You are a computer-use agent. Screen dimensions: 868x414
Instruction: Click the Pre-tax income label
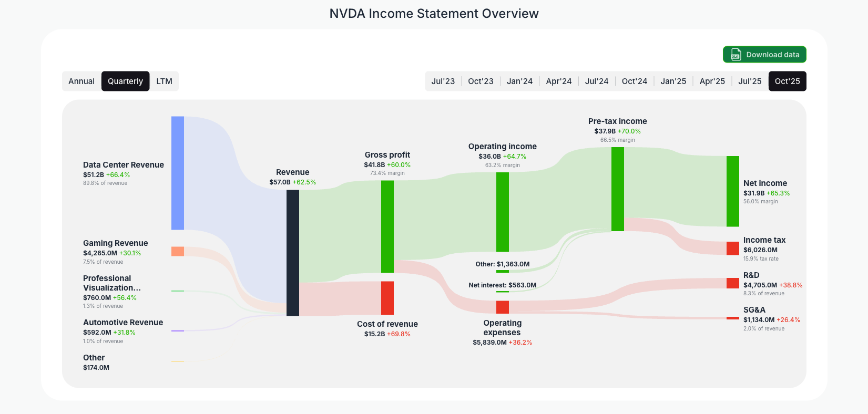coord(618,121)
